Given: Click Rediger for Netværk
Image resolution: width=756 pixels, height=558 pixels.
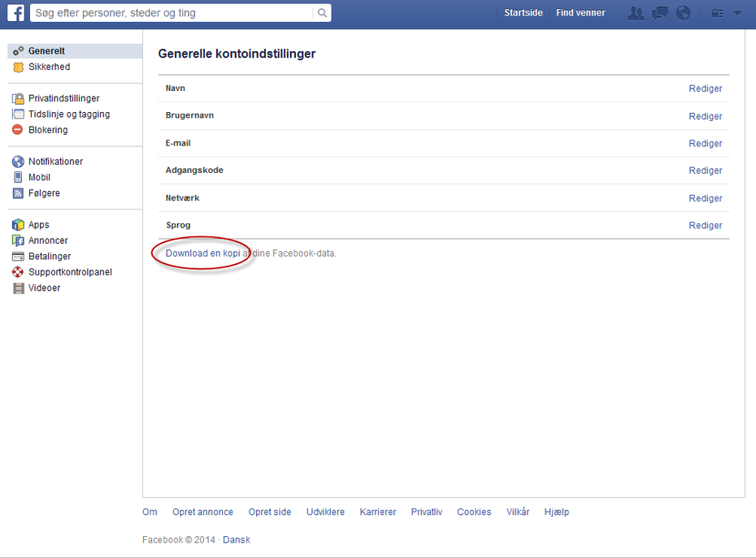Looking at the screenshot, I should [x=705, y=198].
